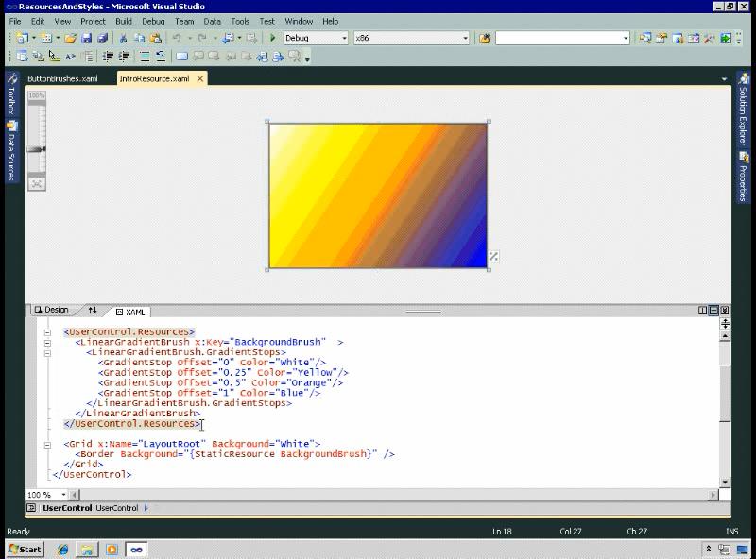Collapse the LinearGradientBrush XAML node
Viewport: 756px width, 559px height.
point(47,343)
